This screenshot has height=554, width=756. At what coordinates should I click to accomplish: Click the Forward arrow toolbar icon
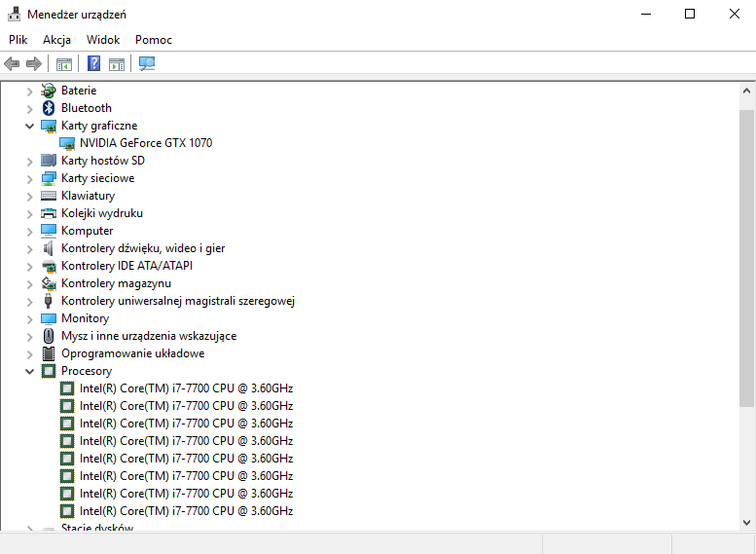click(x=34, y=63)
